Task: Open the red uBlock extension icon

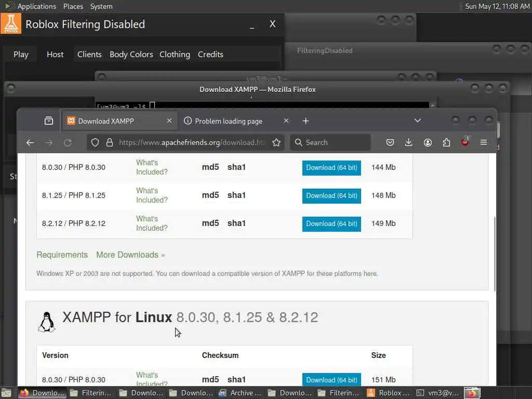Action: click(465, 142)
